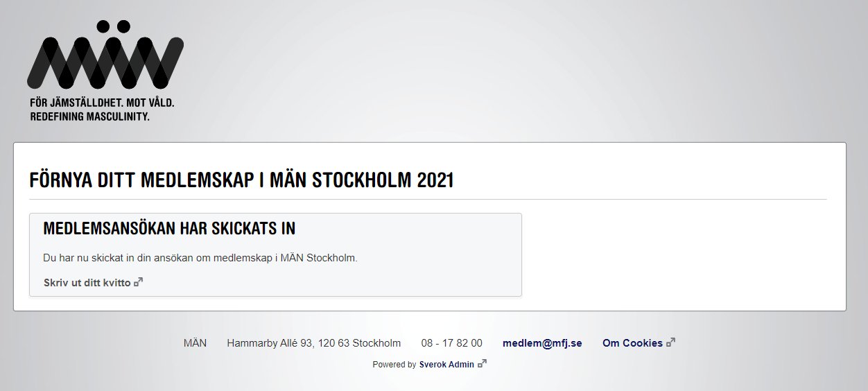Click the external-link icon beside Skriv ut ditt kvitto
868x391 pixels.
pyautogui.click(x=139, y=282)
